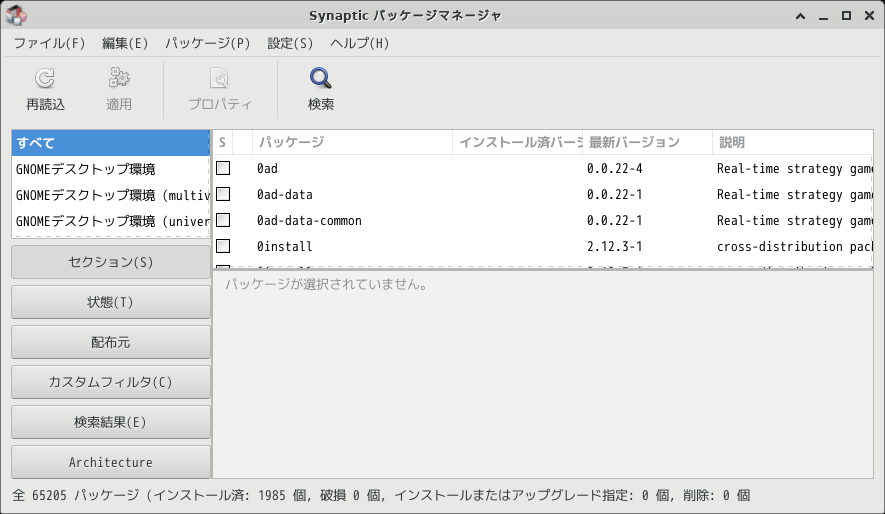Click the roll-up arrow in title bar
885x514 pixels.
click(x=800, y=16)
